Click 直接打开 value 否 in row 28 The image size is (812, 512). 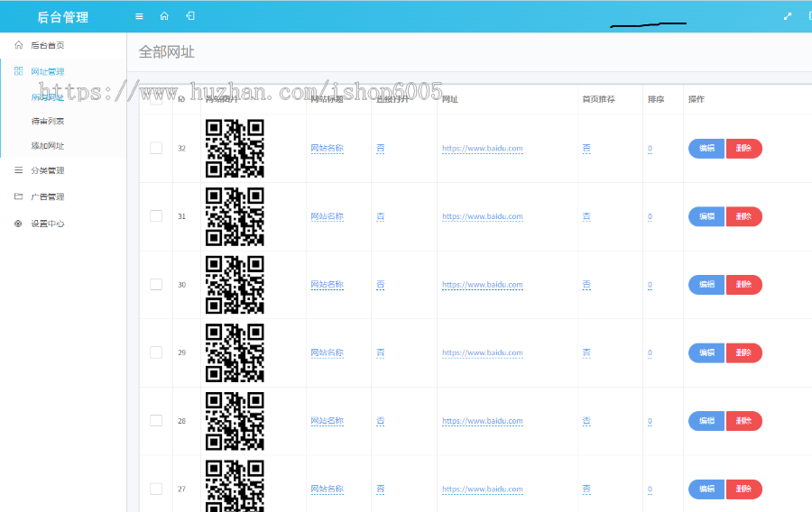click(x=381, y=421)
